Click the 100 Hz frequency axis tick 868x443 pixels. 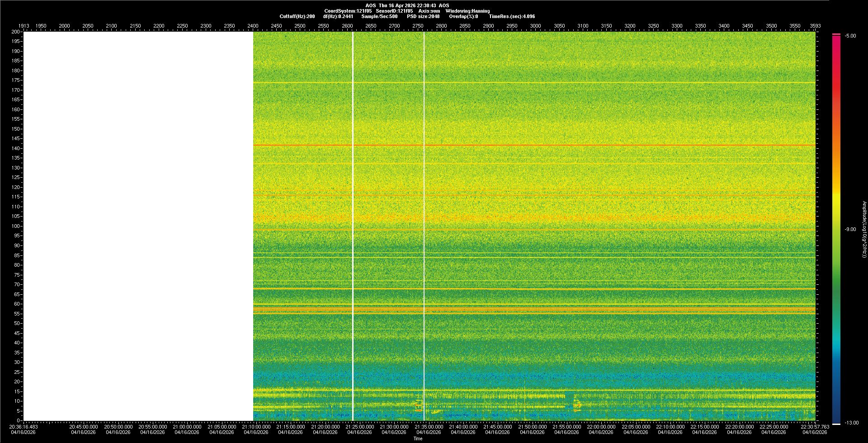16,226
